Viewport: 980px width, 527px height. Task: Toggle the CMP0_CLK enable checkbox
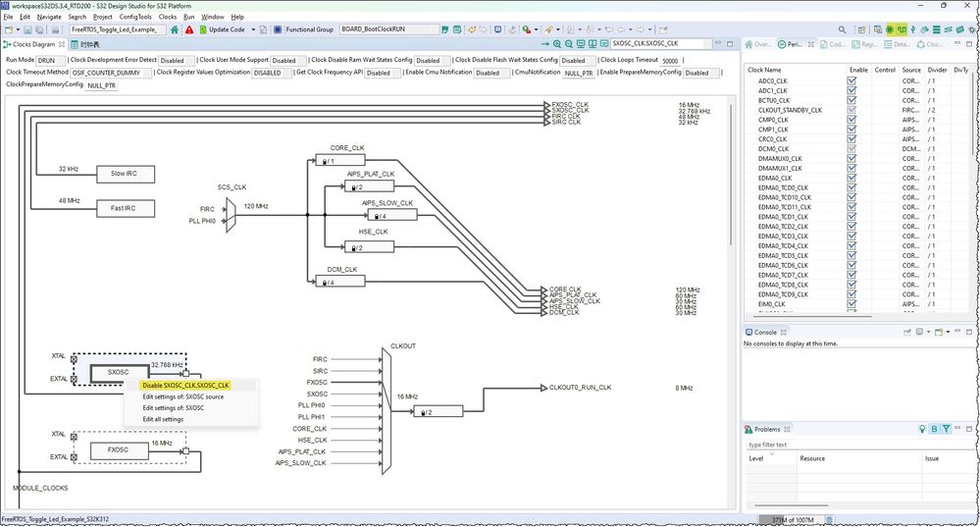[x=851, y=120]
